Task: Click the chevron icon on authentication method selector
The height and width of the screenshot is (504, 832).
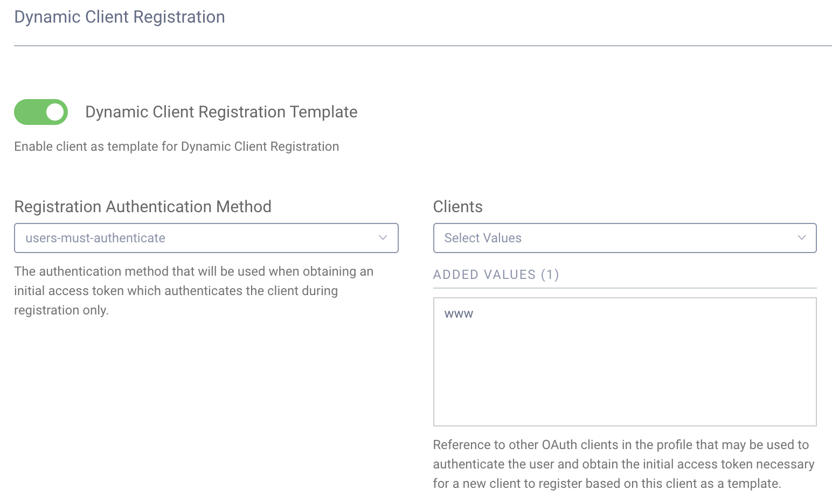Action: point(383,237)
